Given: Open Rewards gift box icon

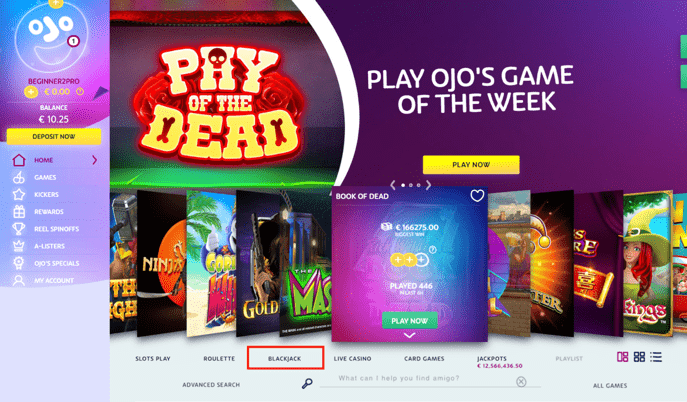Looking at the screenshot, I should 19,212.
